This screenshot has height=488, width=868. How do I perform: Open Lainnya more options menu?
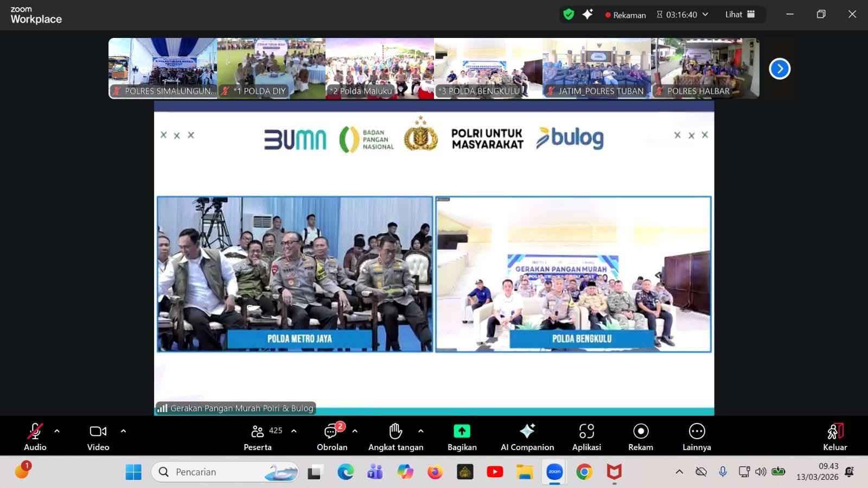coord(697,437)
